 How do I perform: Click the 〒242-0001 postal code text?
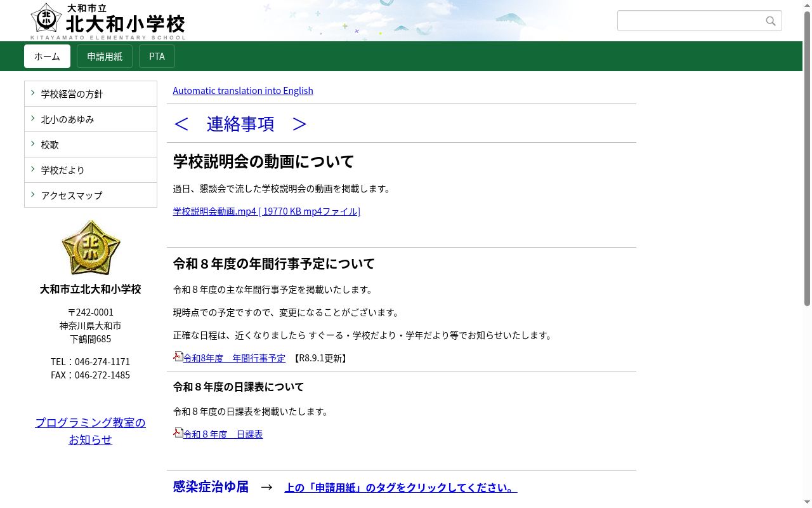pos(91,312)
